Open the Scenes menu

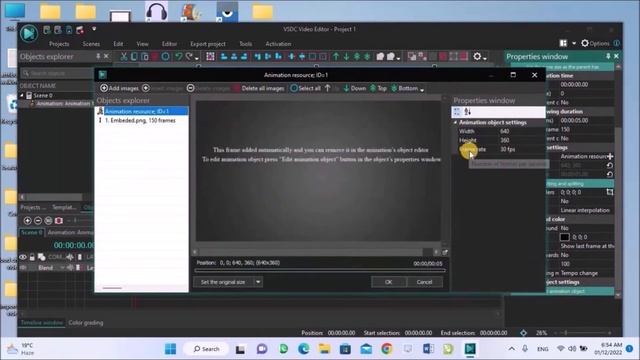91,44
